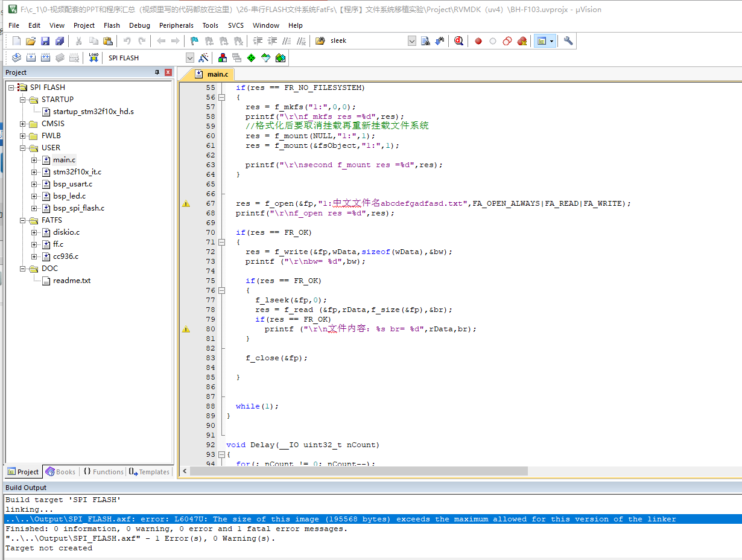742x560 pixels.
Task: Open Configuration wrench icon
Action: (x=568, y=41)
